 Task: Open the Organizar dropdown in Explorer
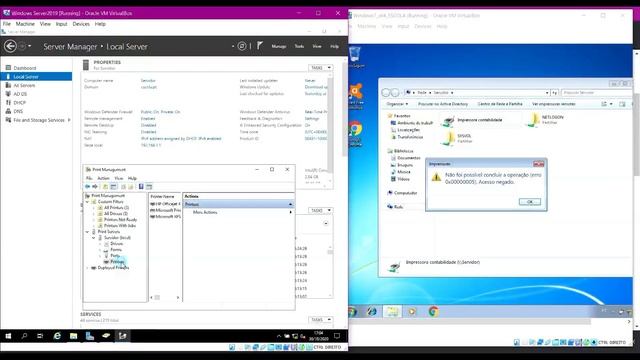coord(397,104)
